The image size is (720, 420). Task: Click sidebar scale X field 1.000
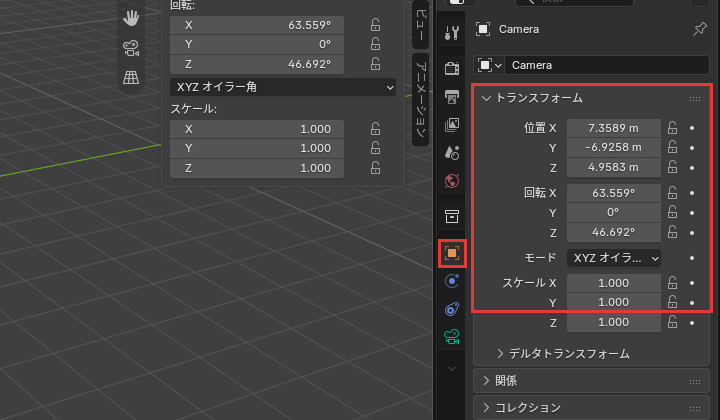coord(257,129)
